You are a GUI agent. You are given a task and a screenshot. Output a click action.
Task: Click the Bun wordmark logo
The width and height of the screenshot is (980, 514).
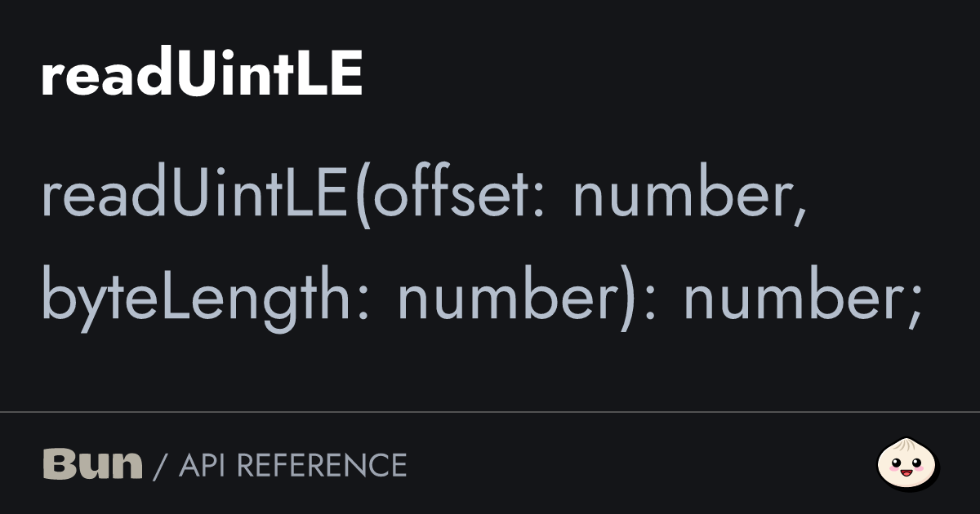(91, 464)
